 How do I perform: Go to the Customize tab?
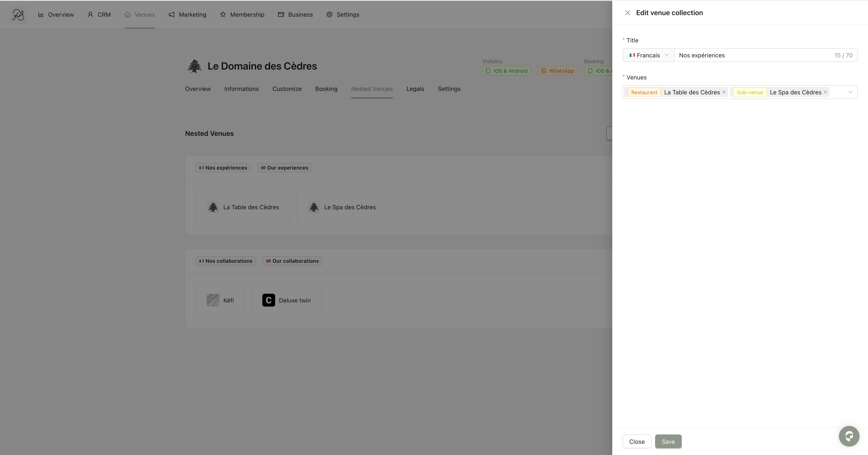(287, 89)
